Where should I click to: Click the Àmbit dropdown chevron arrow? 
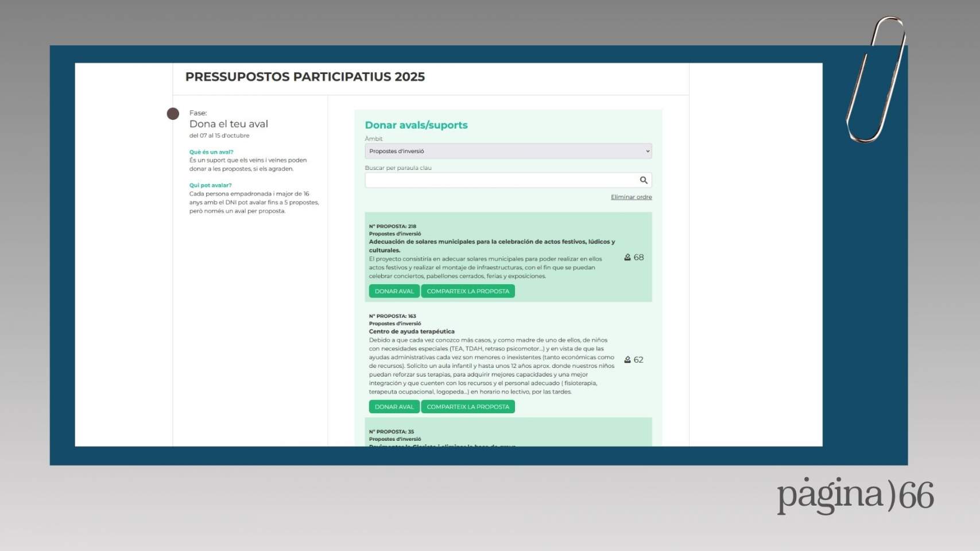648,152
